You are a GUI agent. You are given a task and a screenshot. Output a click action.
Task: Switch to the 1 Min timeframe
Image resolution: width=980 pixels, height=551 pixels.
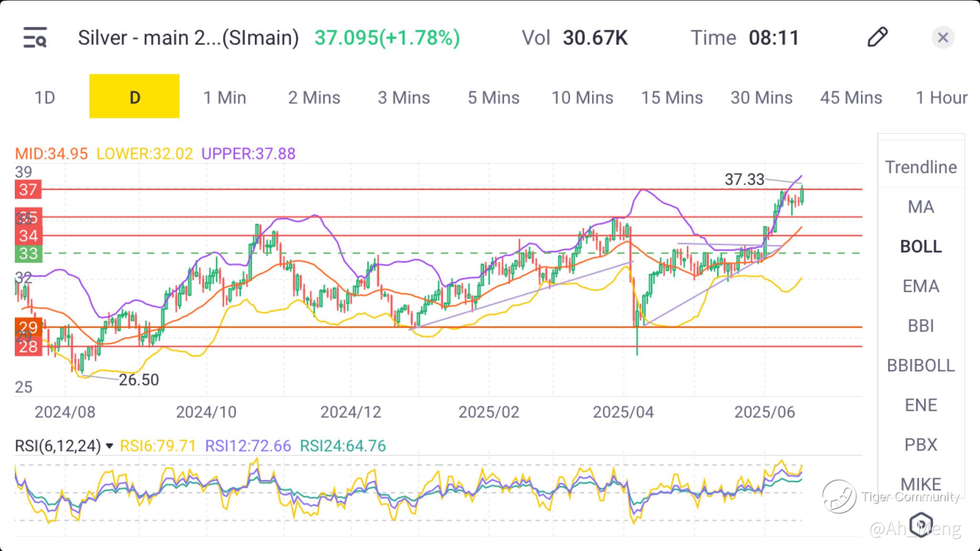[x=224, y=98]
